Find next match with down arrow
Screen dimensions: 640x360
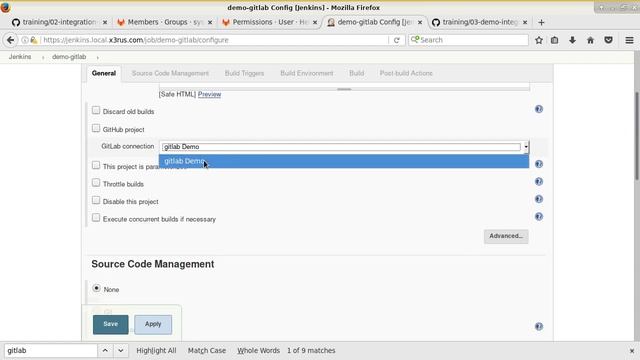(x=120, y=350)
